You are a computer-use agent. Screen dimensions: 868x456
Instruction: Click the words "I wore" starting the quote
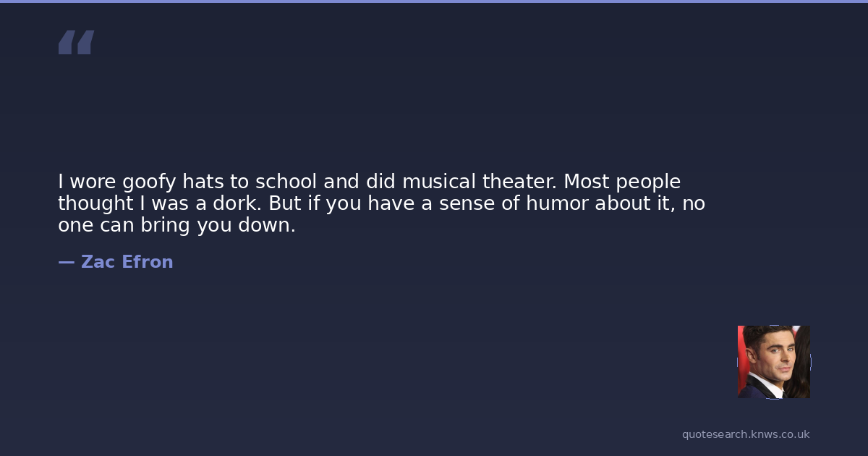[87, 182]
